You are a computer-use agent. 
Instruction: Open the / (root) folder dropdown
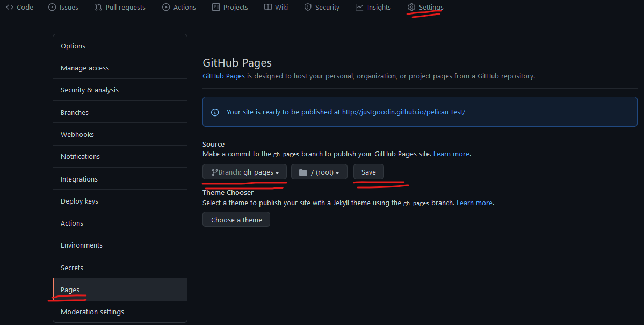pos(319,171)
